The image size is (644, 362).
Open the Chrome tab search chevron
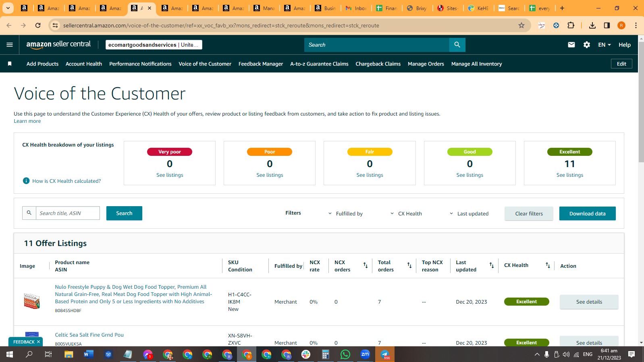point(8,8)
